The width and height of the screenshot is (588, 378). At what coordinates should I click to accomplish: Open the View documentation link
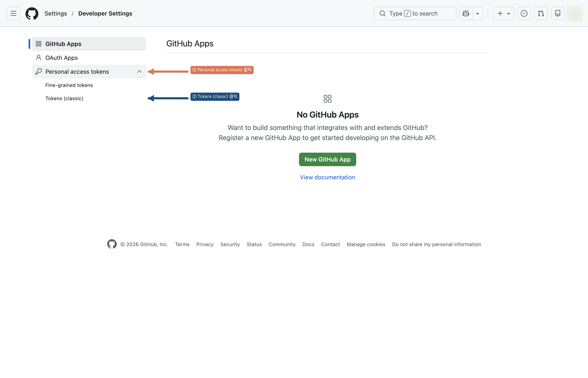(327, 177)
